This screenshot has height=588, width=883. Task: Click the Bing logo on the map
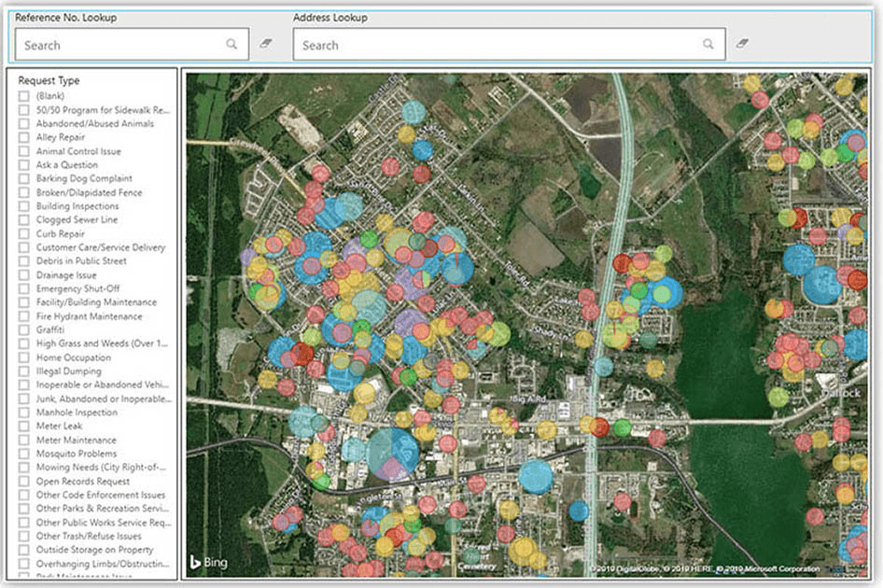click(x=208, y=562)
